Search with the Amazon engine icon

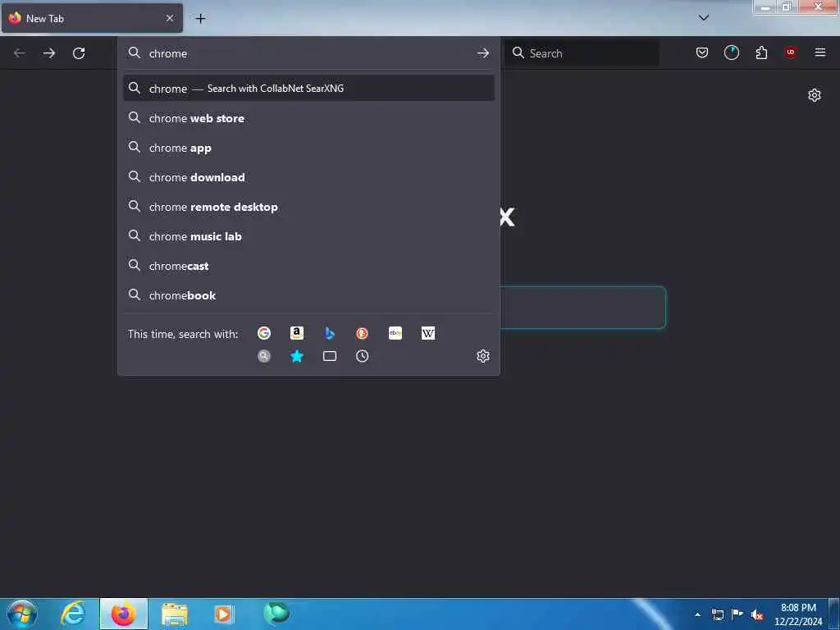[297, 333]
